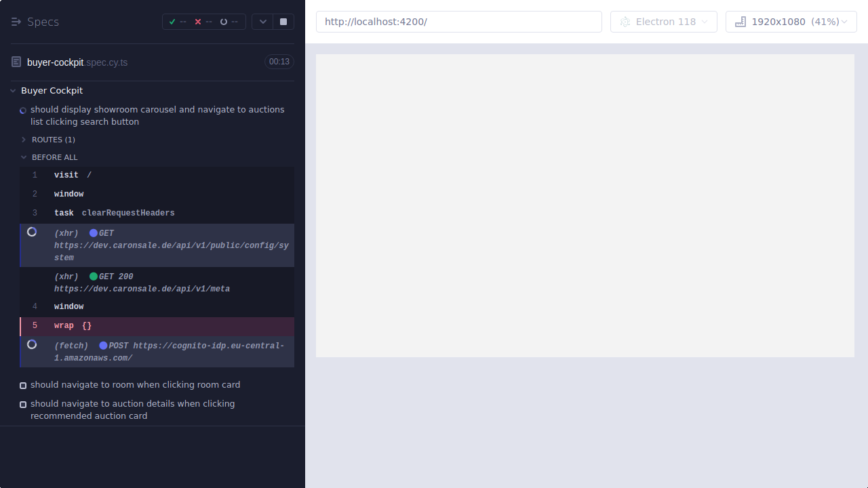Click test 'should navigate to room' row
The height and width of the screenshot is (488, 868).
[x=136, y=384]
